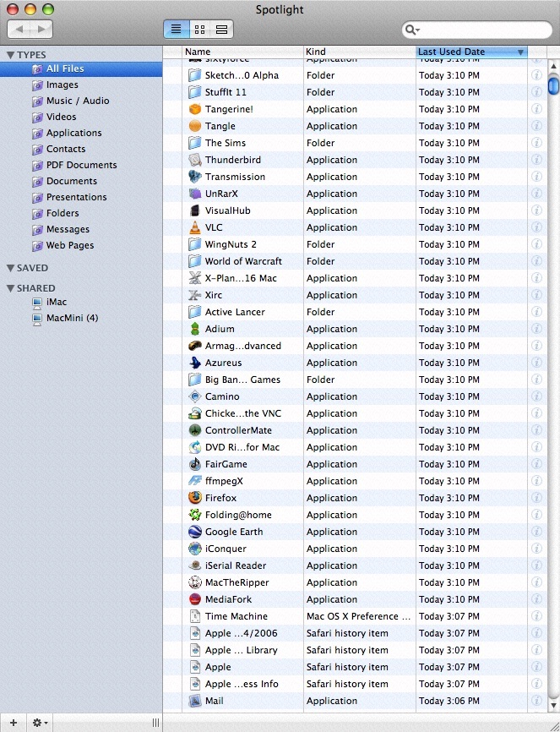Click the Google Earth app icon
The width and height of the screenshot is (560, 732).
[x=194, y=532]
